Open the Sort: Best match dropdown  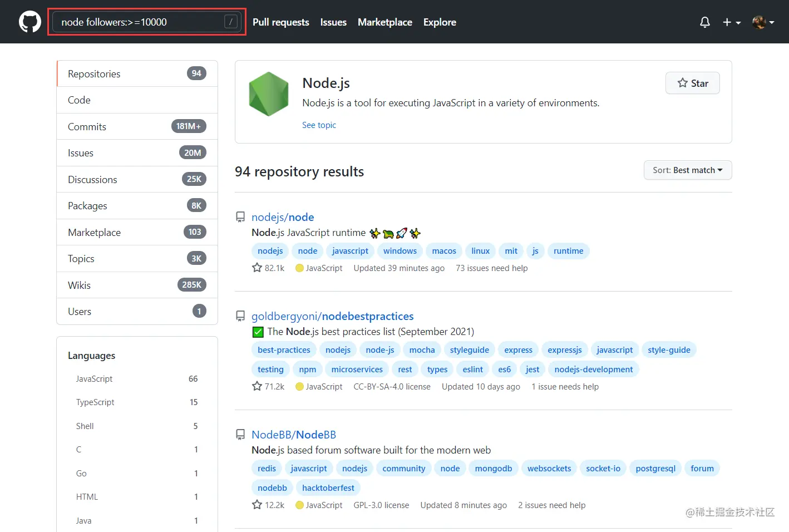688,170
